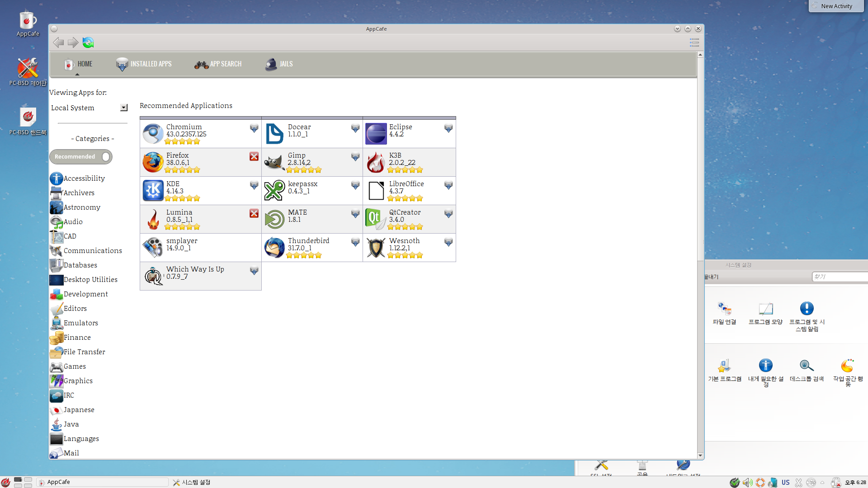Image resolution: width=868 pixels, height=488 pixels.
Task: Open 기본 프로그램 in system settings window
Action: pyautogui.click(x=725, y=370)
